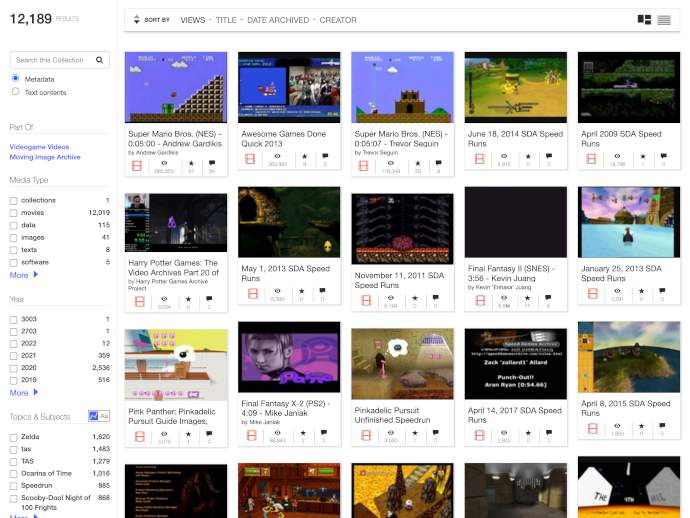Click film icon on April 14, 2017 SDA card

pos(480,435)
